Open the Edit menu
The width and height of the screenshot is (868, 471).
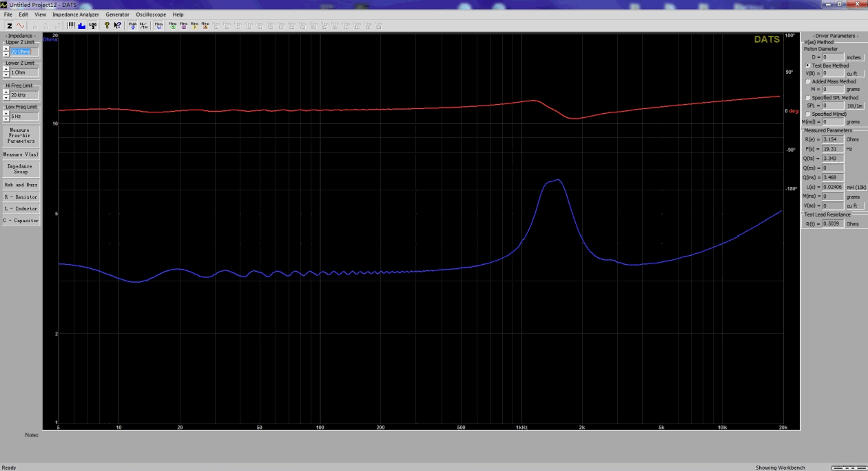[23, 14]
